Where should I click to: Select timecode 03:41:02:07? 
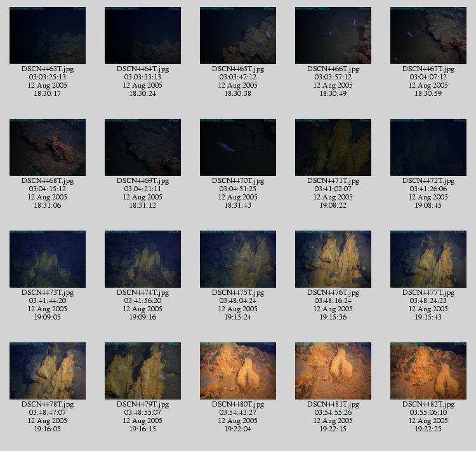point(333,189)
